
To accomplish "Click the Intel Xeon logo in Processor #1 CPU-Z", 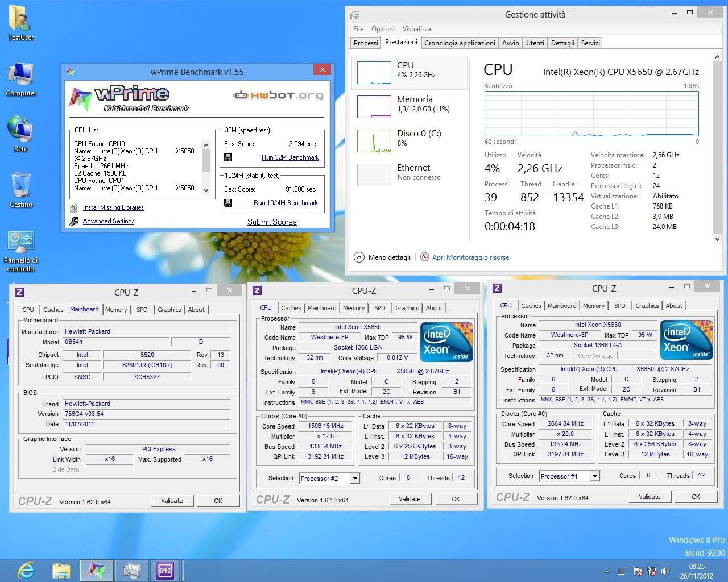I will pyautogui.click(x=686, y=340).
